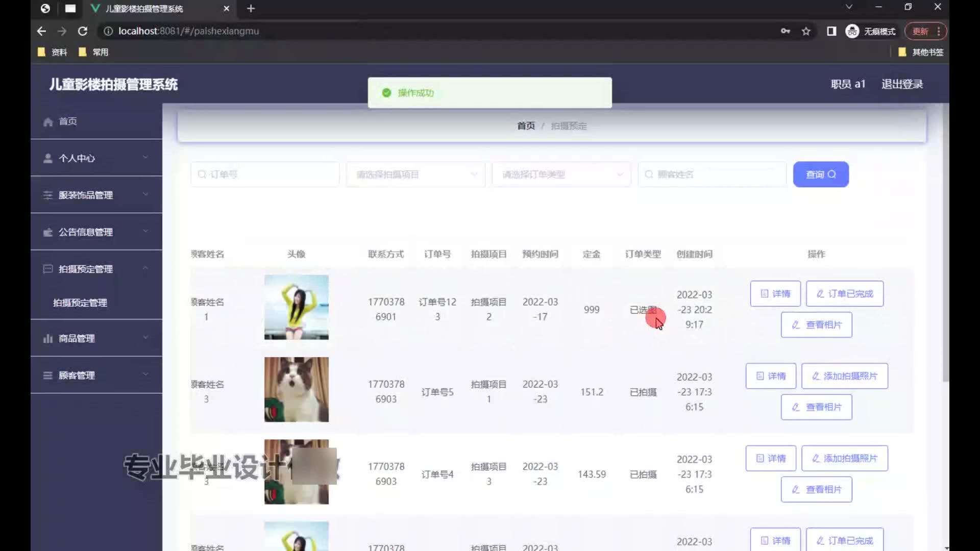Open saved passwords key icon
Viewport: 980px width, 551px height.
(786, 31)
